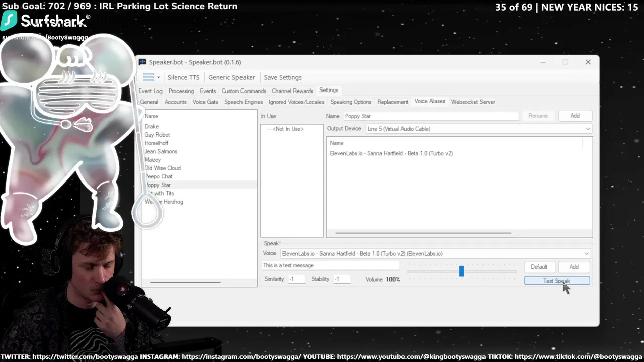Switch to Replacement sub-tab

click(x=393, y=102)
